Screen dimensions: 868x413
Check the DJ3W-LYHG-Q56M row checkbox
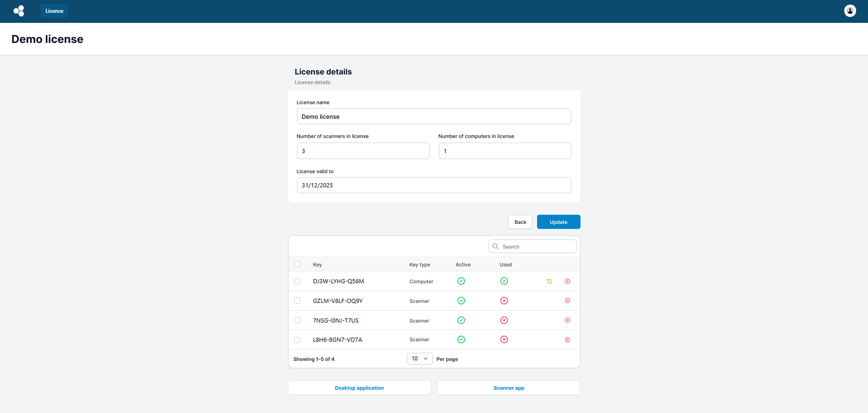(297, 281)
